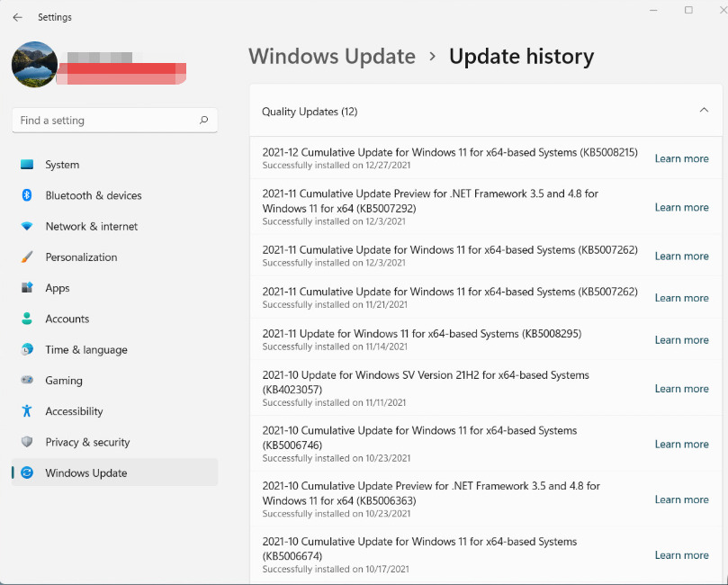Click the Accessibility icon in sidebar
728x585 pixels.
(x=28, y=411)
